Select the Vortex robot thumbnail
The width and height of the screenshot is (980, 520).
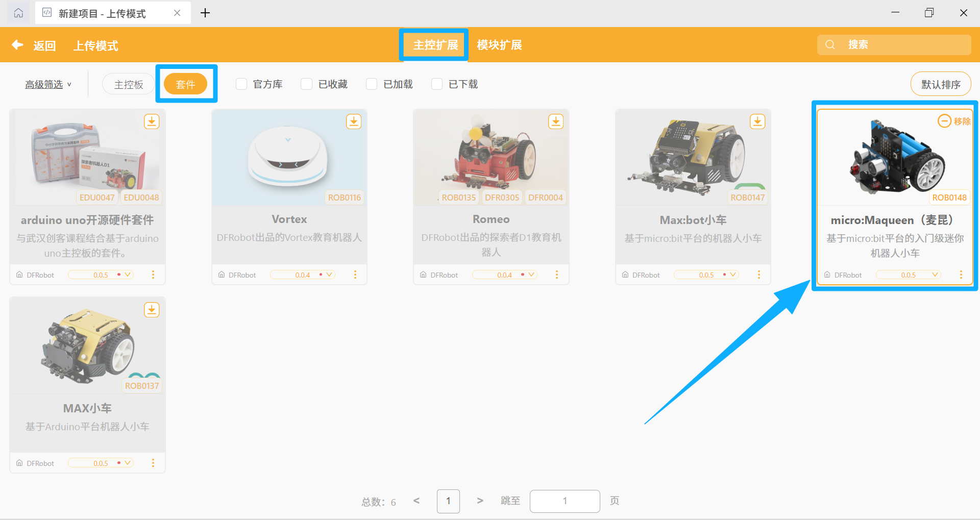[289, 158]
